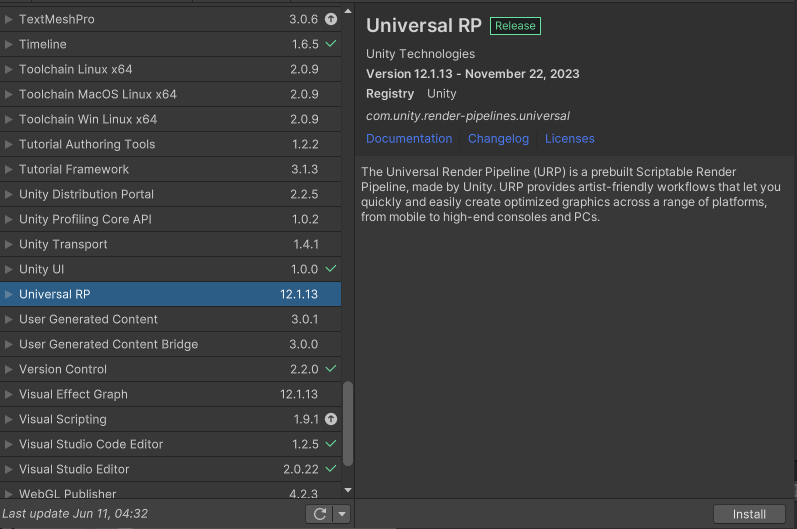The width and height of the screenshot is (797, 529).
Task: Click the scroll up arrow of package list
Action: tap(348, 11)
